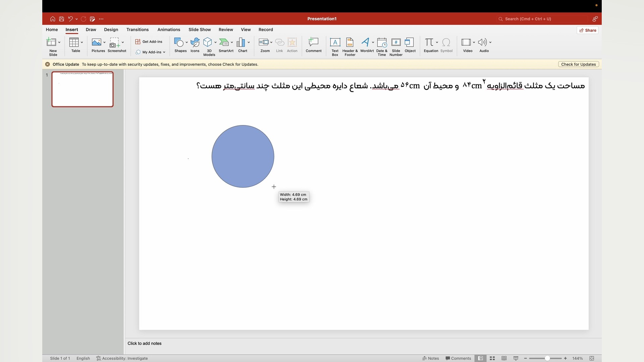The height and width of the screenshot is (362, 644).
Task: Open the Symbol picker
Action: click(446, 45)
